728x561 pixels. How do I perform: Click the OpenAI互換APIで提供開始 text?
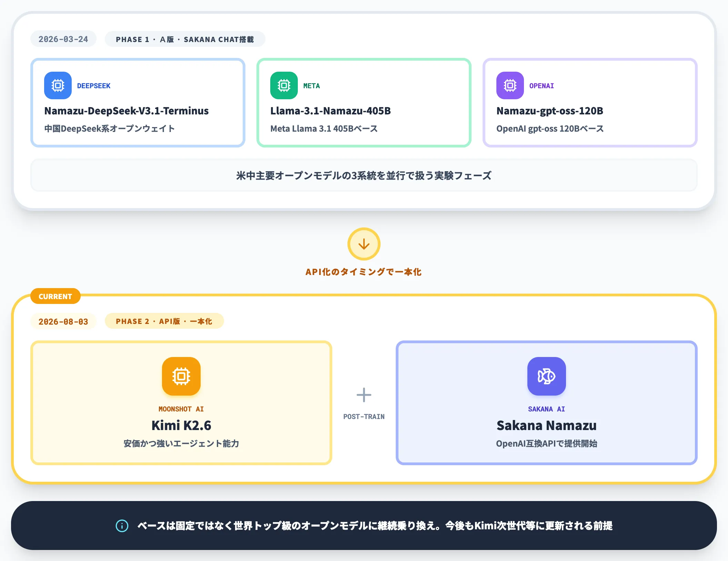pos(547,443)
